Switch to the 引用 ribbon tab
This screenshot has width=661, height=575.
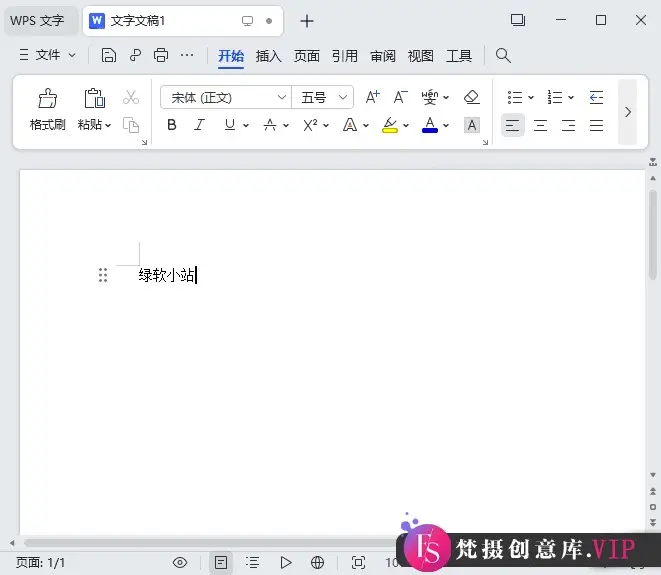coord(344,56)
